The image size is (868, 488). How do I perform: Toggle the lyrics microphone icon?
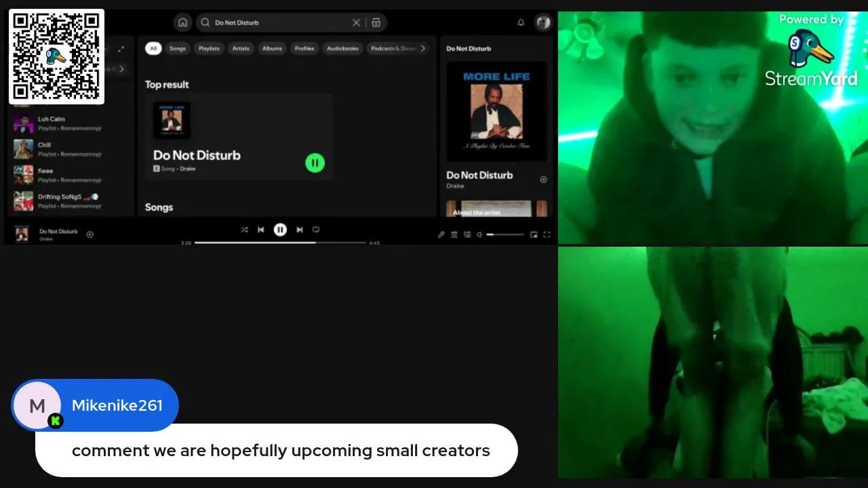click(441, 235)
